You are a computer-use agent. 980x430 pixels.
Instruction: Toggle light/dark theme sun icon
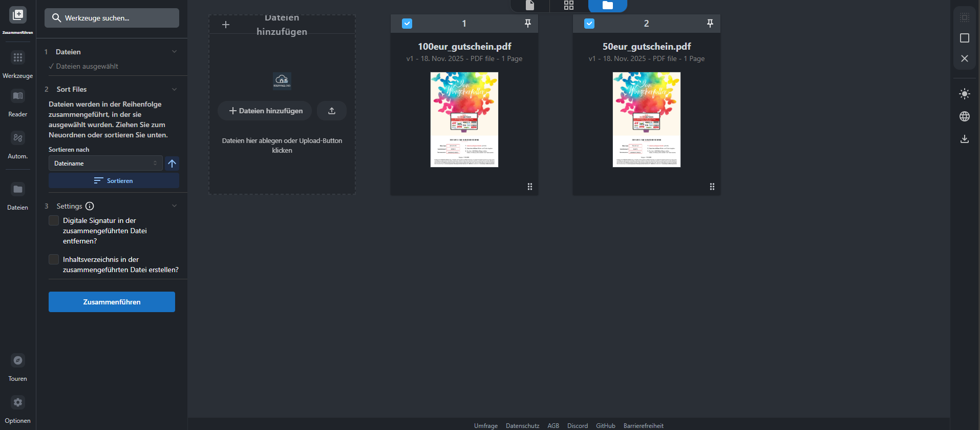(964, 94)
